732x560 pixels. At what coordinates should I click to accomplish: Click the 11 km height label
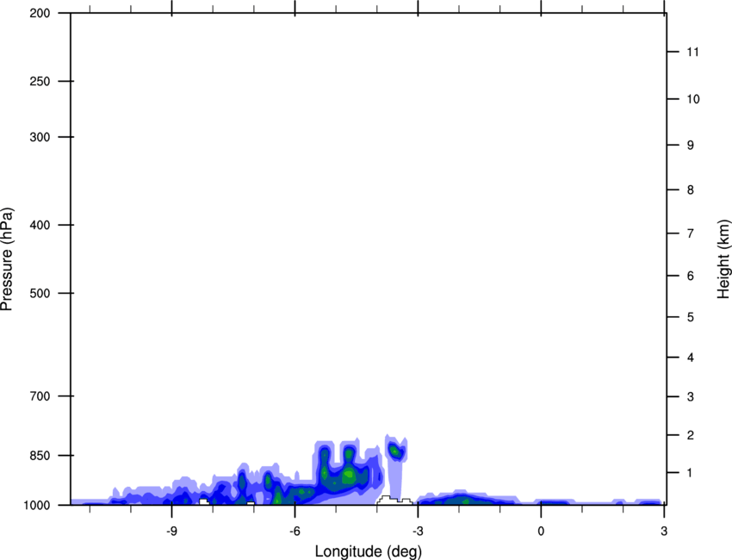692,52
